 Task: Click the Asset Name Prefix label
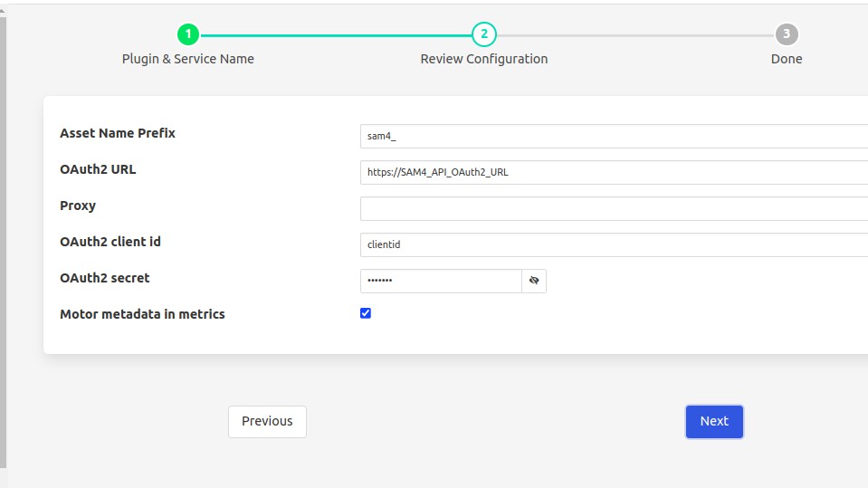[118, 133]
